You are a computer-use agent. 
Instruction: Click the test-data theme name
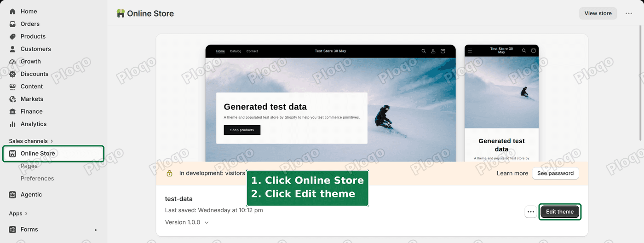[179, 199]
